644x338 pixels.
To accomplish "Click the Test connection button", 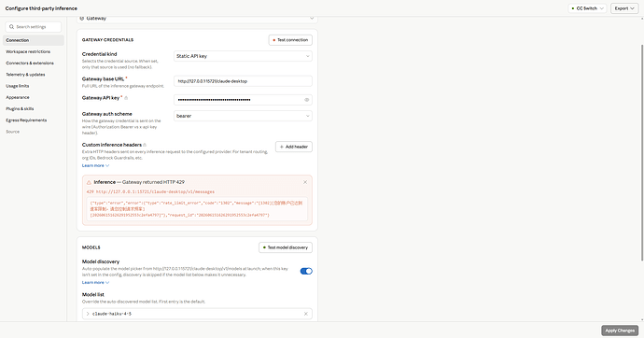I will click(x=290, y=40).
